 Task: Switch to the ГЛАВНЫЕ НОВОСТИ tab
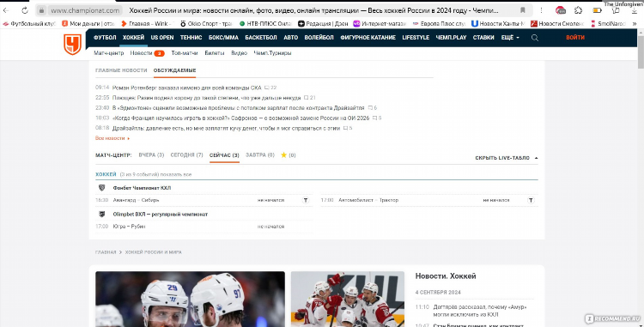[x=121, y=70]
